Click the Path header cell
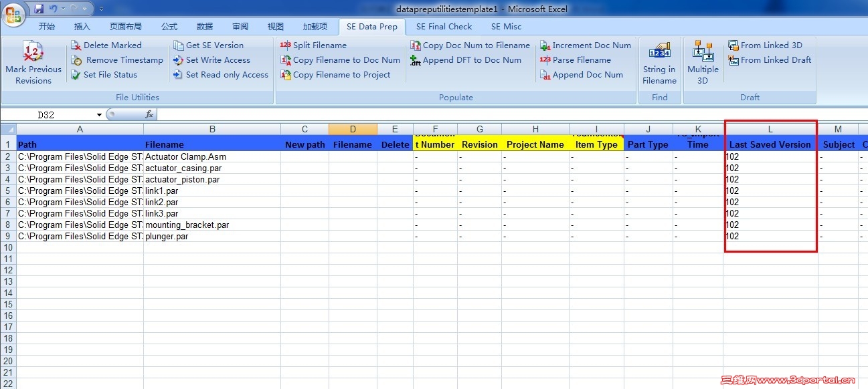 (80, 144)
